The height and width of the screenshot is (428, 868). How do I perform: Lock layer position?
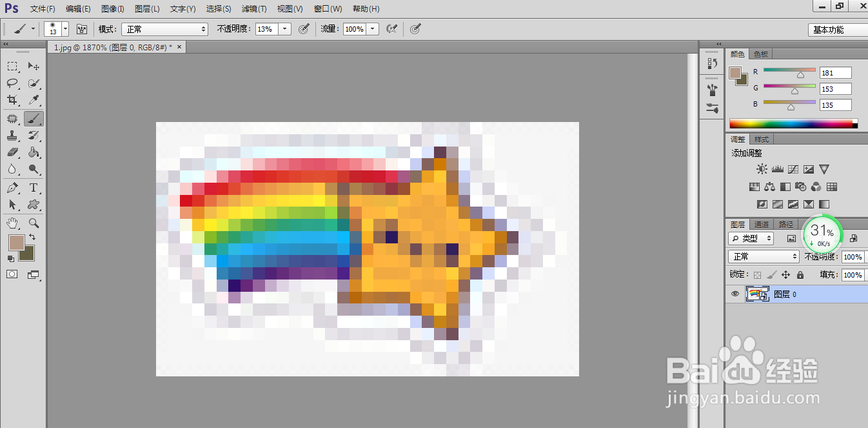(785, 275)
